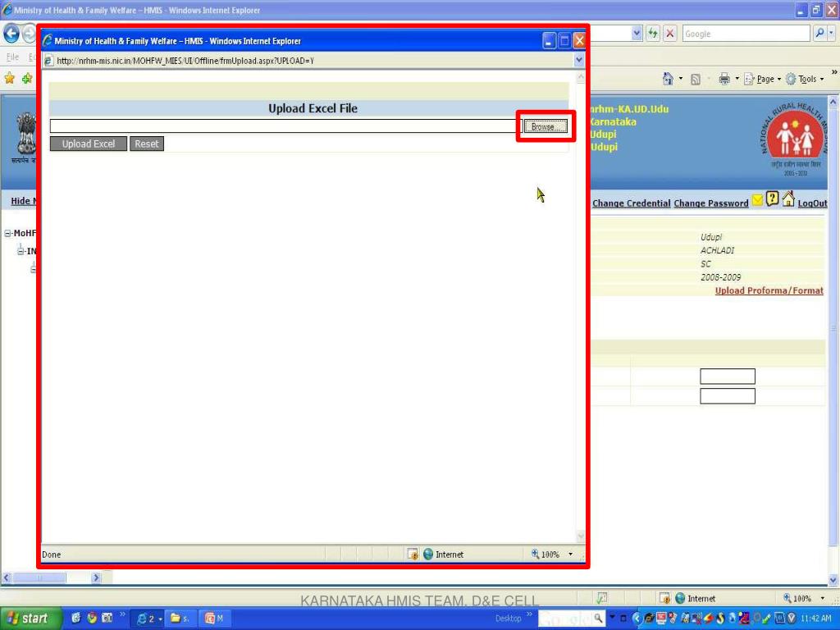Click the home icon beside LogOut

(x=788, y=199)
